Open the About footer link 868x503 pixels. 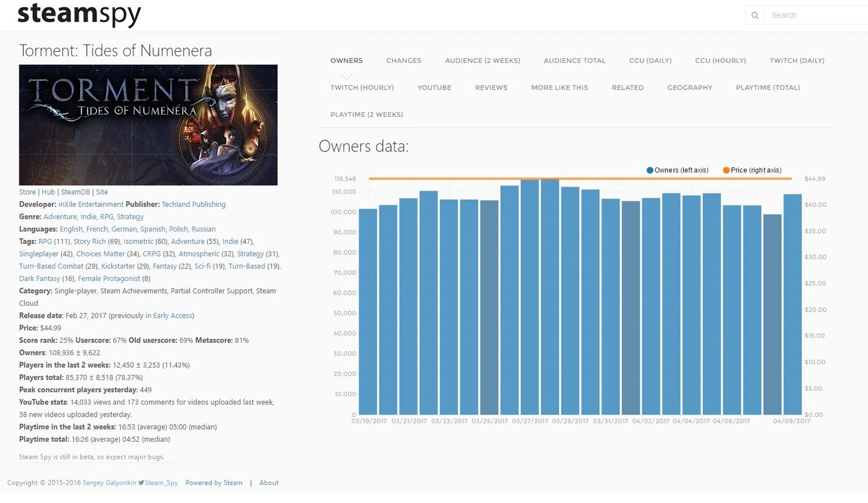[x=269, y=483]
